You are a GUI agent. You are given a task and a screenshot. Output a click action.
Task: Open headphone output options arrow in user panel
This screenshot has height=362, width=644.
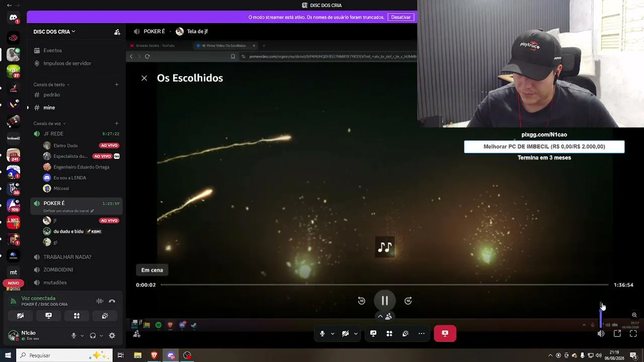point(101,336)
